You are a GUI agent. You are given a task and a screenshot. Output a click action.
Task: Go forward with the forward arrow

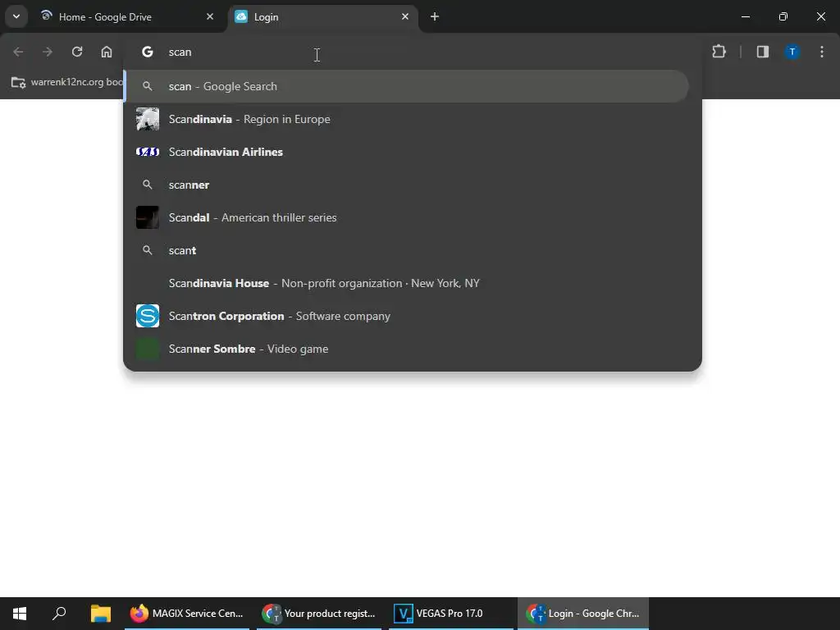[48, 52]
